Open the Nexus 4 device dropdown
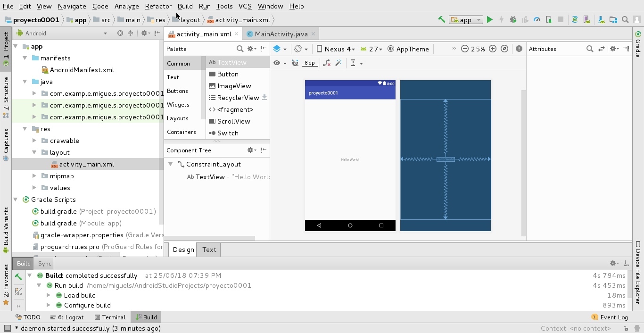The width and height of the screenshot is (644, 333). pos(336,49)
